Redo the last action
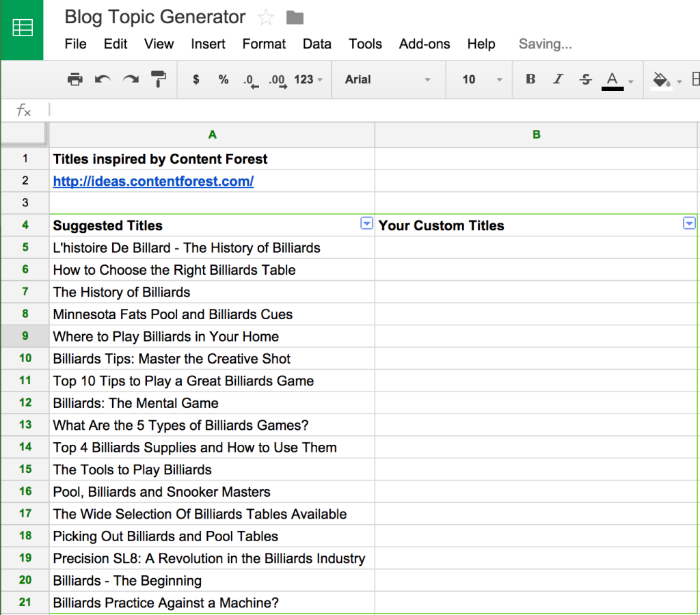 pos(131,79)
